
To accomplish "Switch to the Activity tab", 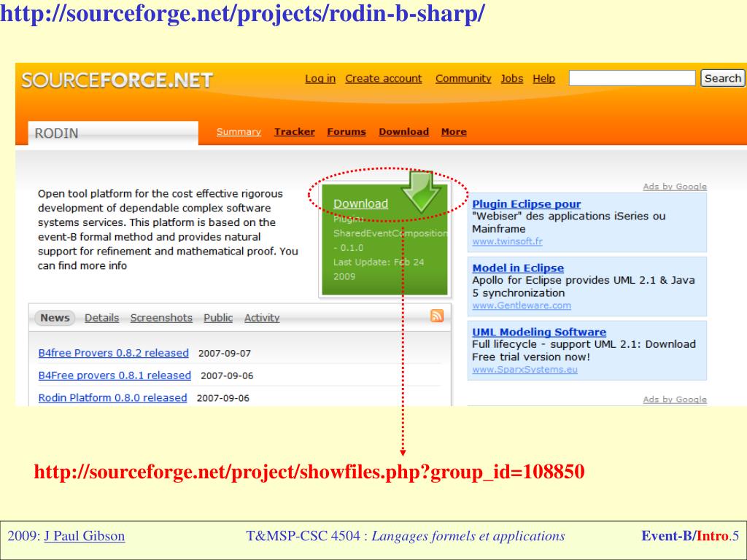I will coord(262,318).
